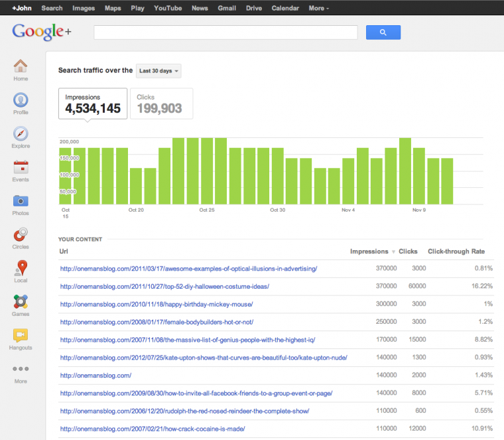Click the blue search magnifier button
The height and width of the screenshot is (440, 504).
pos(383,32)
